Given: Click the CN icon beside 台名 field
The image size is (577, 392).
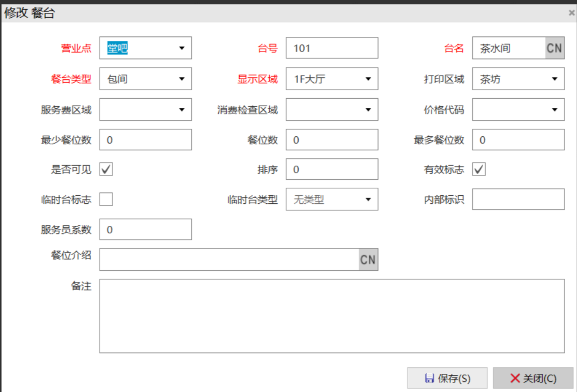Looking at the screenshot, I should pyautogui.click(x=554, y=48).
